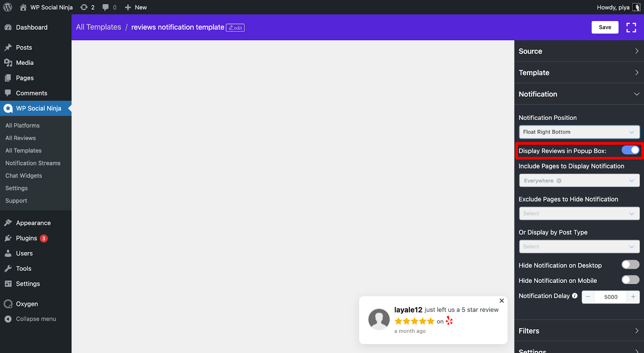This screenshot has height=353, width=644.
Task: Click the Oxygen icon in sidebar
Action: click(x=8, y=304)
